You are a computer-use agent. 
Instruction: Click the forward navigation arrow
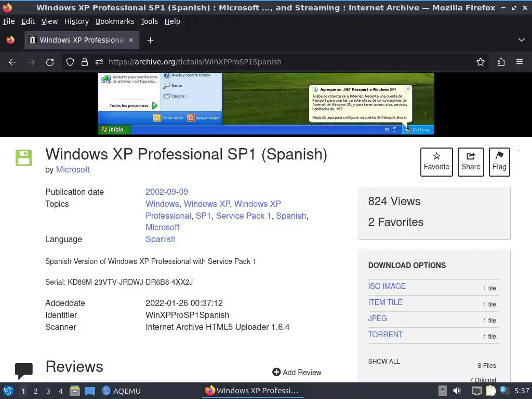31,62
